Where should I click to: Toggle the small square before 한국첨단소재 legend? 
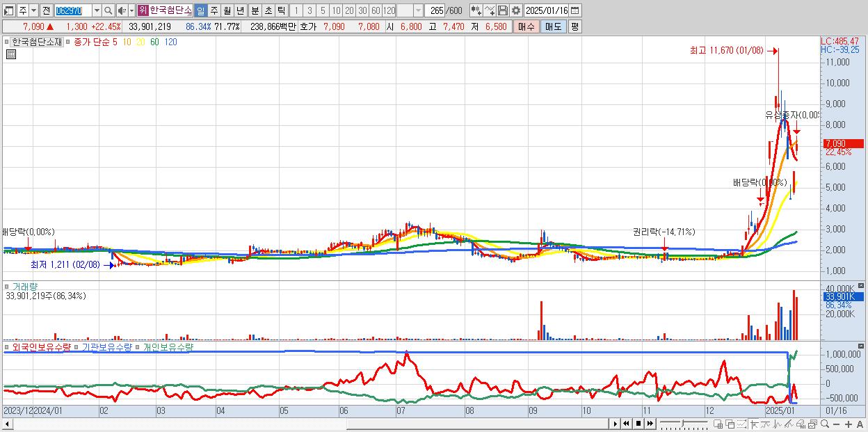point(8,42)
